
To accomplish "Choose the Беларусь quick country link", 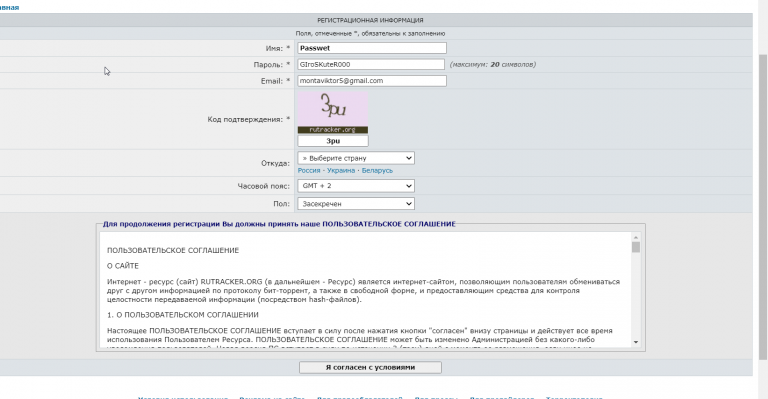I will 377,170.
